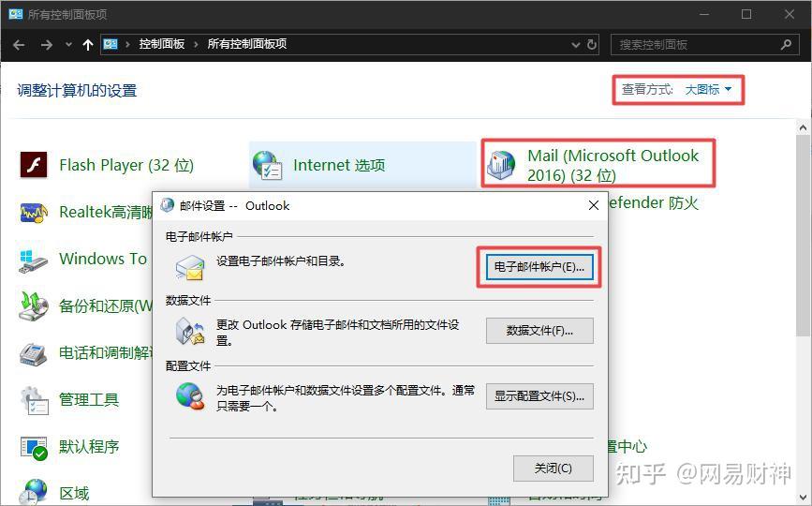Open Internet 选项 globe icon
Image resolution: width=812 pixels, height=506 pixels.
267,165
